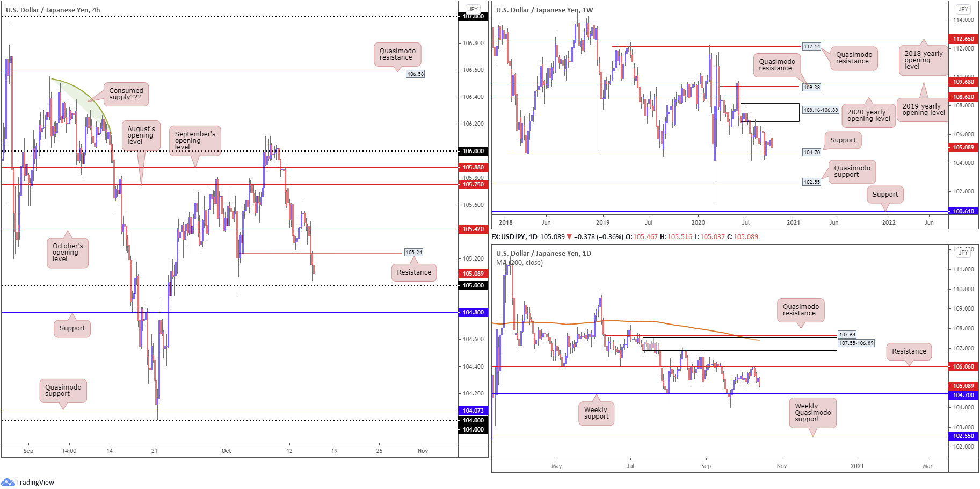Select the Weekly support callout
The height and width of the screenshot is (489, 980).
(596, 413)
